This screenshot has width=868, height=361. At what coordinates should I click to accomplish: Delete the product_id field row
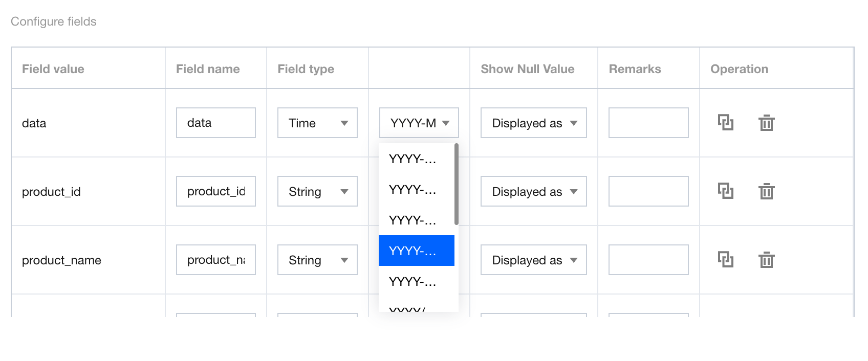tap(766, 191)
